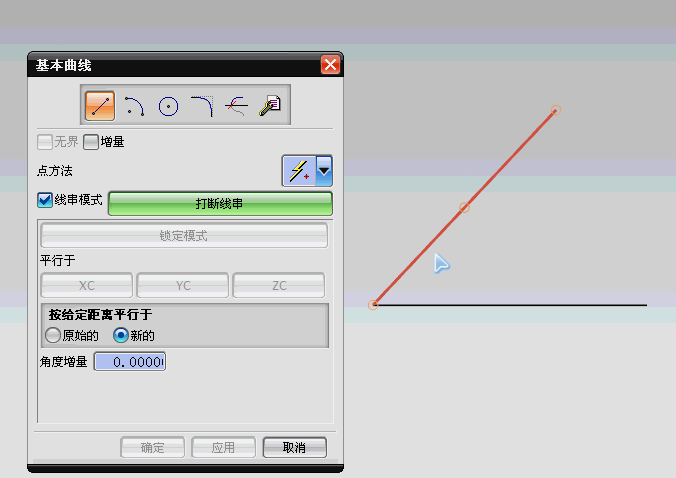The width and height of the screenshot is (676, 478).
Task: Click the YC parallel button
Action: [183, 285]
